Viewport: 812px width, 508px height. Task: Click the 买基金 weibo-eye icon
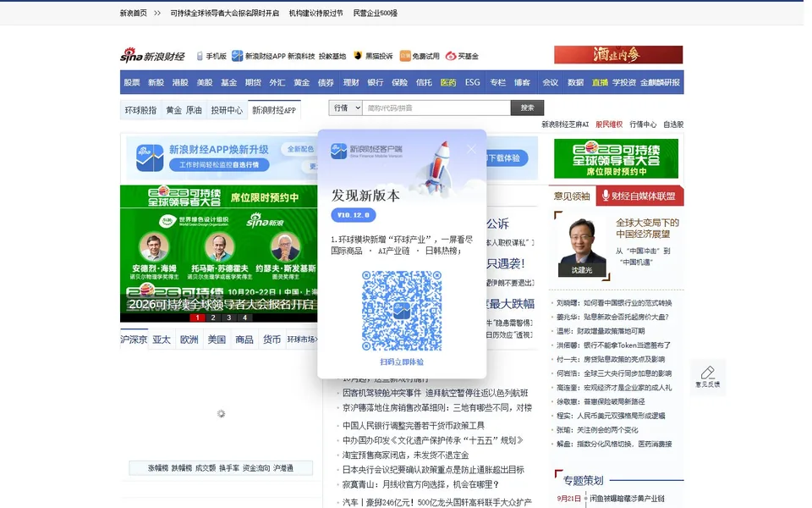451,56
